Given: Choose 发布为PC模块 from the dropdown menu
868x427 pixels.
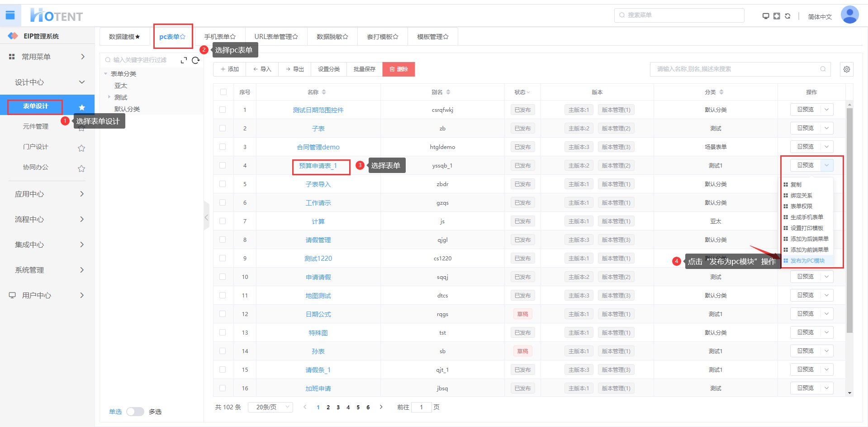Looking at the screenshot, I should pos(807,261).
